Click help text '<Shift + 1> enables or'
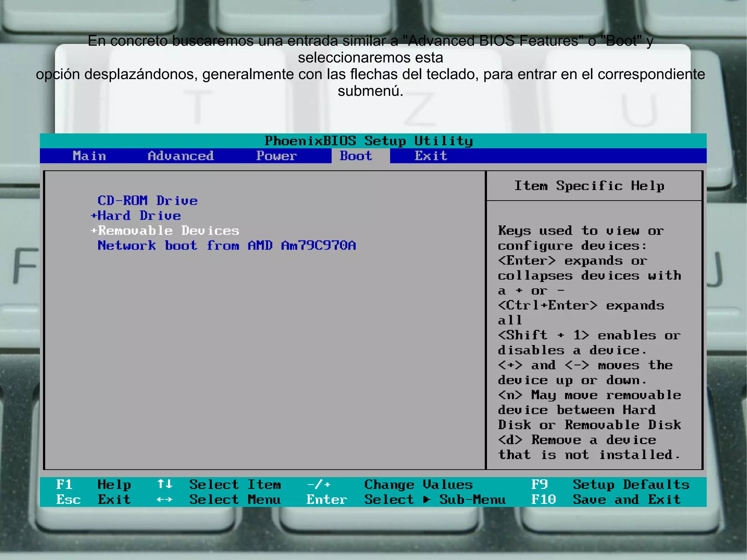Viewport: 747px width, 560px height. click(x=589, y=335)
